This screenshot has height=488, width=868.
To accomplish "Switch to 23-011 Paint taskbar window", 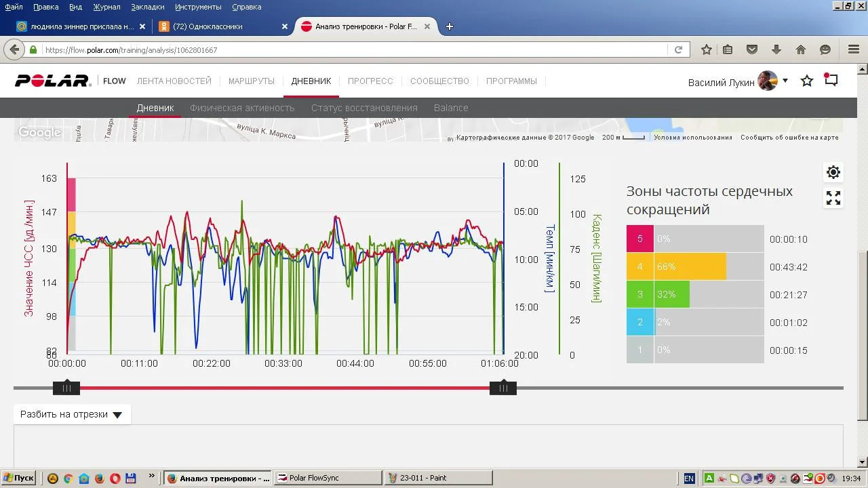I will point(439,478).
